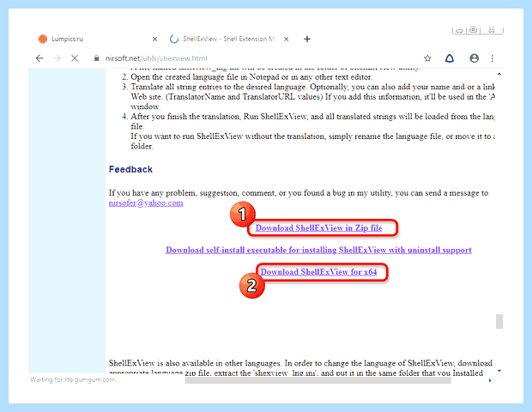The image size is (532, 412).
Task: Click the nirsofer@yahoo.com email link
Action: (x=146, y=203)
